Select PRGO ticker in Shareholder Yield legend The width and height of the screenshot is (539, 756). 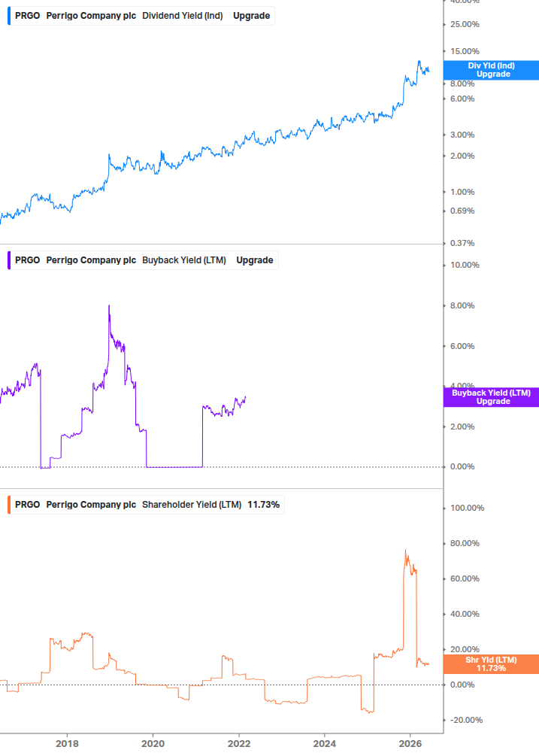(28, 505)
